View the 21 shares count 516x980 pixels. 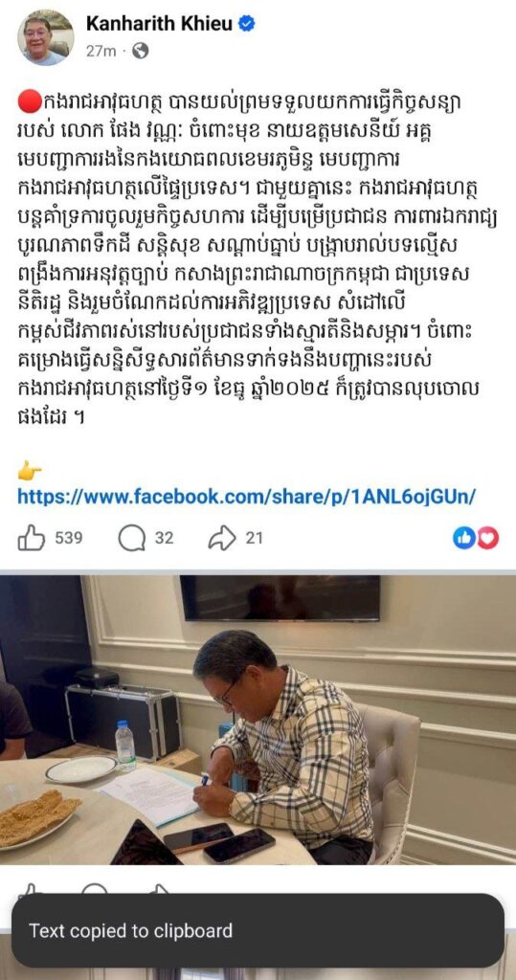point(254,538)
